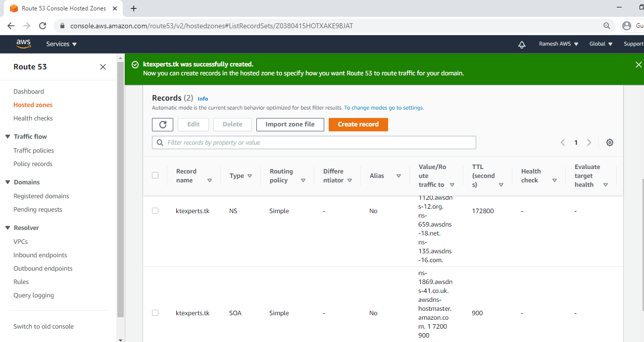The image size is (644, 342).
Task: Click records page number 1
Action: [576, 142]
